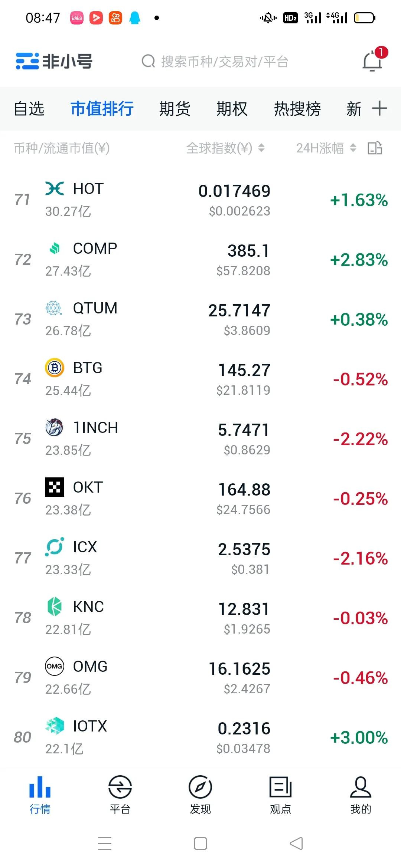Open the COMP coin row
Image resolution: width=401 pixels, height=868 pixels.
(200, 259)
